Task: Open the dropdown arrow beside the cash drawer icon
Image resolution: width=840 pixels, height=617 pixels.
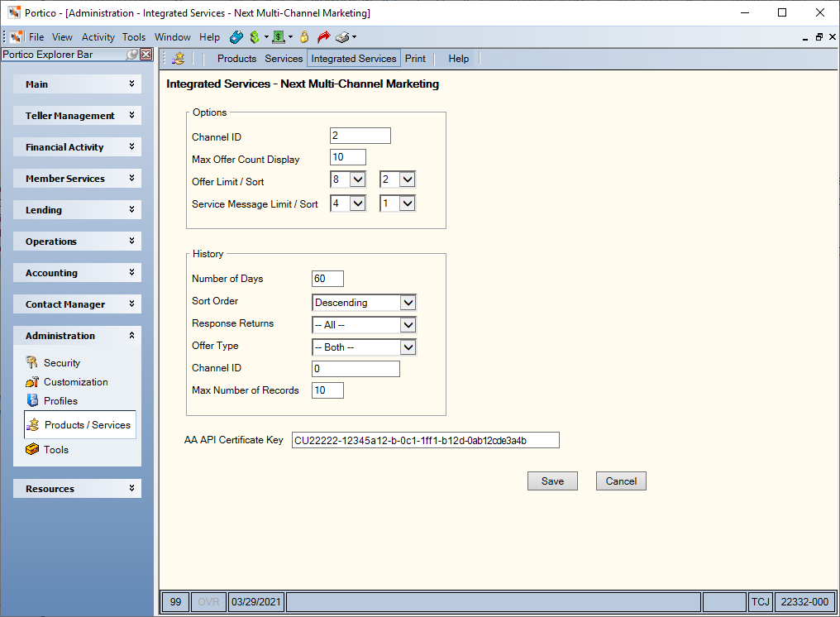Action: [291, 37]
